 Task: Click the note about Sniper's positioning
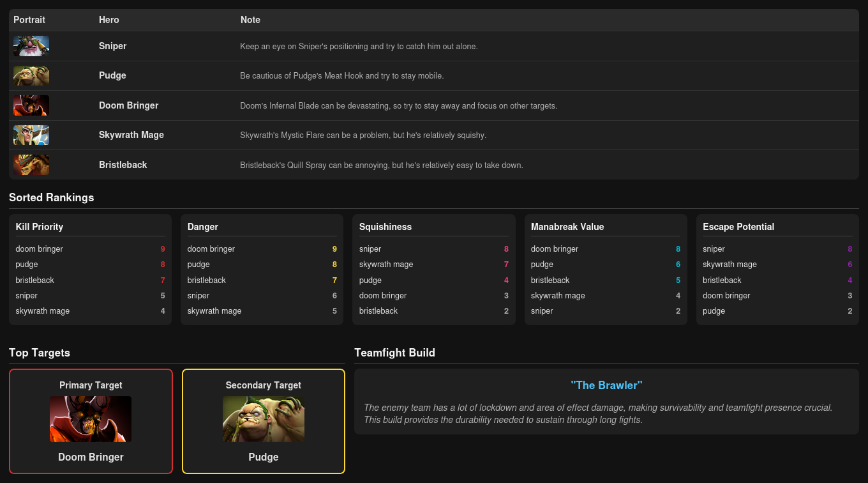coord(359,47)
